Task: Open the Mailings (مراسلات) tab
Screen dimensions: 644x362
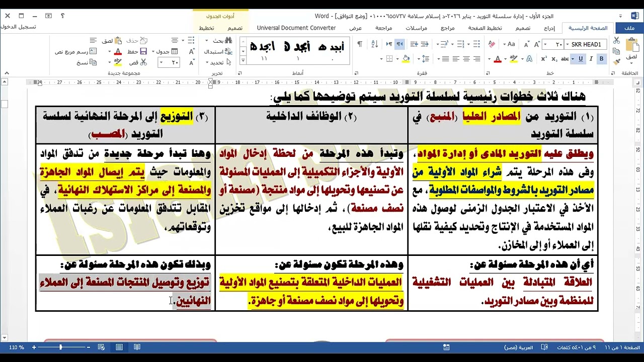Action: click(417, 28)
